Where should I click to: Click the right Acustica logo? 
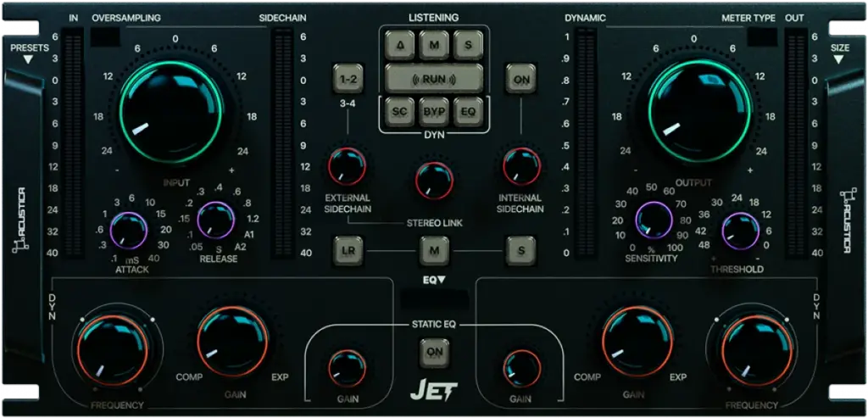[x=848, y=221]
